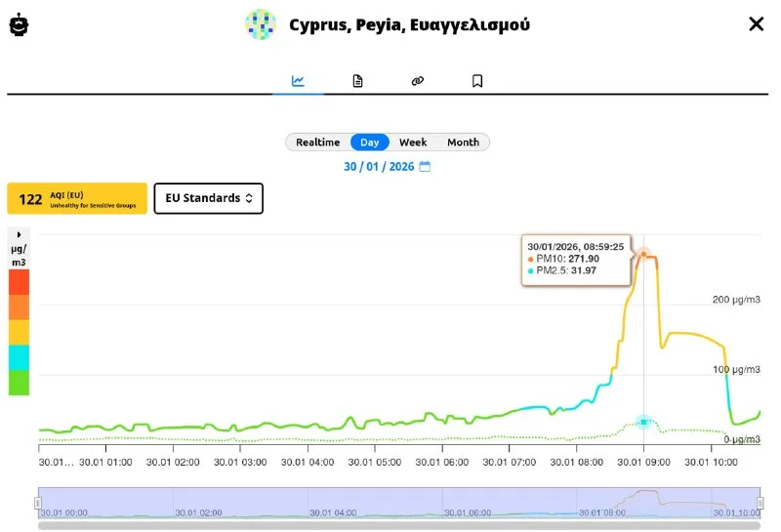Click the date 30 / 01 / 2026
Viewport: 781px width, 532px height.
(379, 167)
